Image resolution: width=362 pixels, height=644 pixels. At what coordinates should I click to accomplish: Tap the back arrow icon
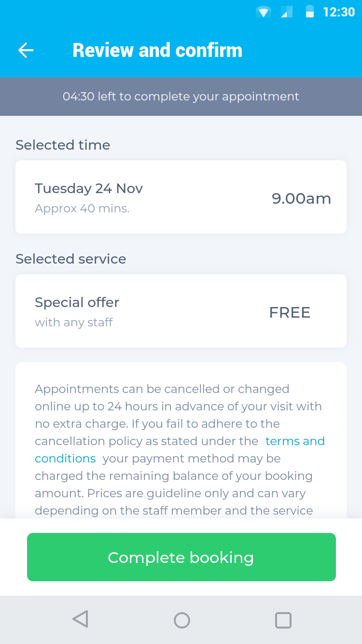(26, 50)
